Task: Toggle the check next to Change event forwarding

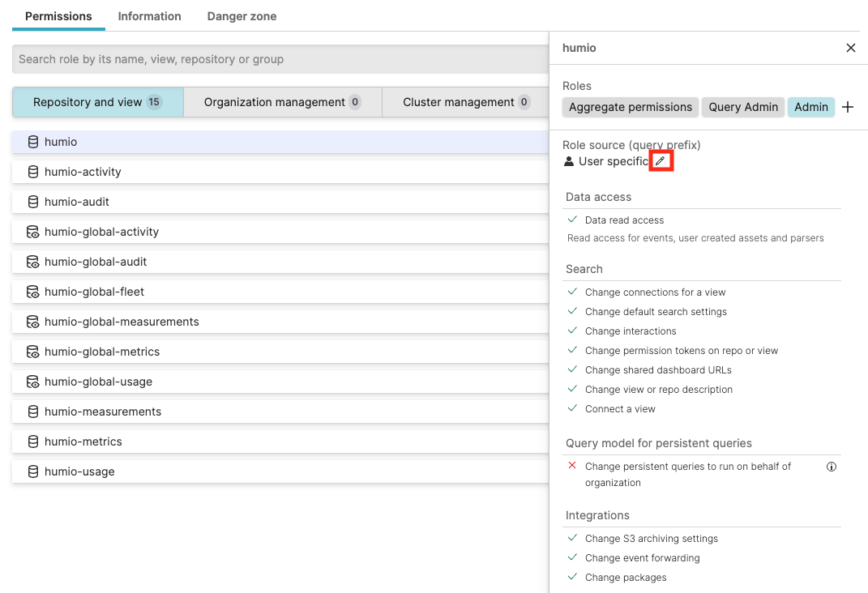Action: 572,557
